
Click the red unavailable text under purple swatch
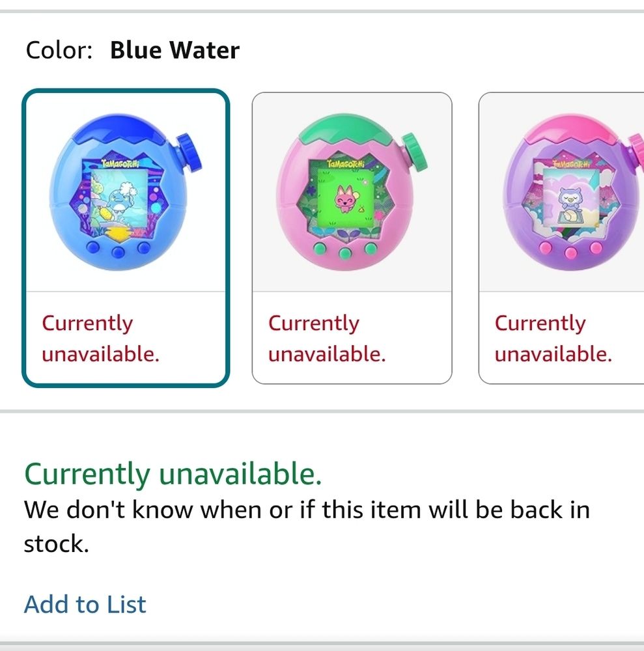[x=553, y=339]
